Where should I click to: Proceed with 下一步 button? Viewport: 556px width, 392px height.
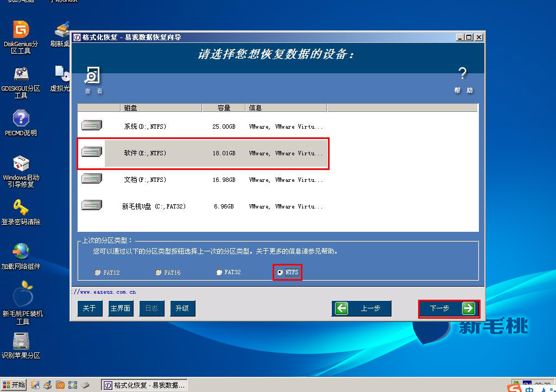pyautogui.click(x=449, y=308)
